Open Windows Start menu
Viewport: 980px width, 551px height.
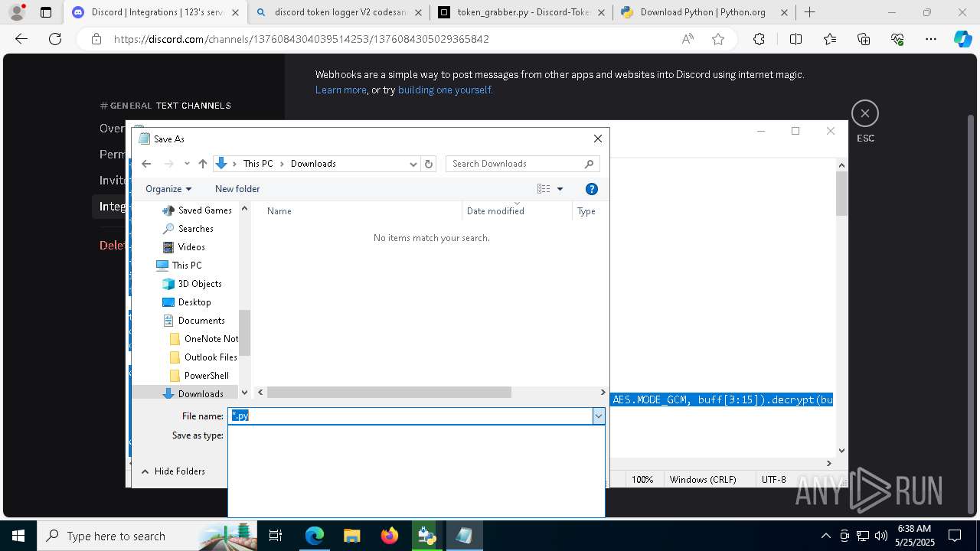tap(18, 536)
